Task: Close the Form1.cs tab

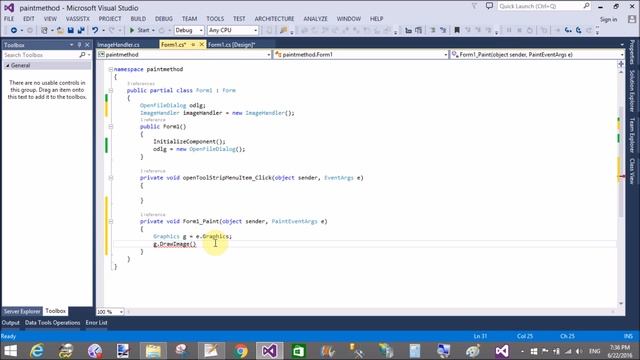Action: (201, 44)
